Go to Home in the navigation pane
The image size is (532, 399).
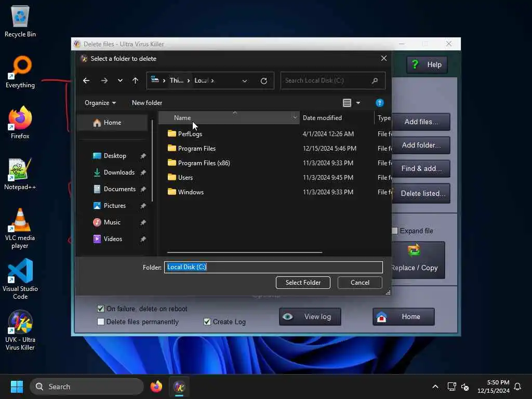point(112,123)
